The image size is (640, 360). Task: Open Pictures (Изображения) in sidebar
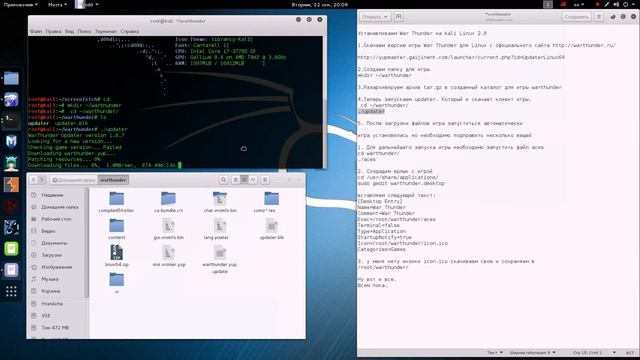[x=56, y=267]
